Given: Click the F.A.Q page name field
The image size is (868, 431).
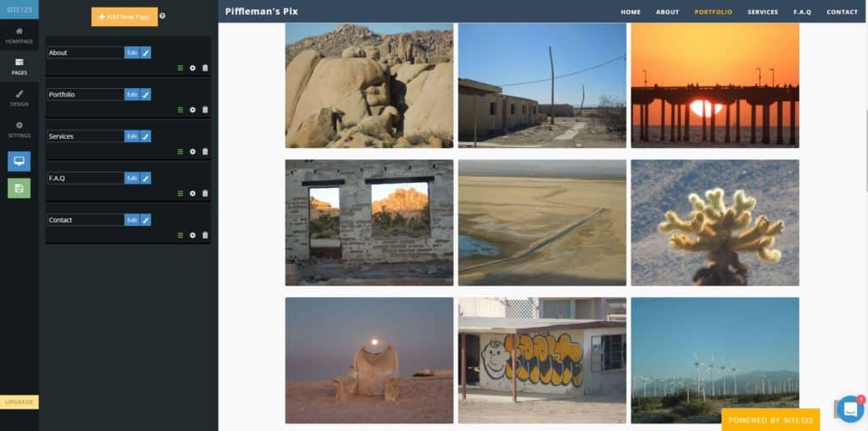Looking at the screenshot, I should (86, 178).
